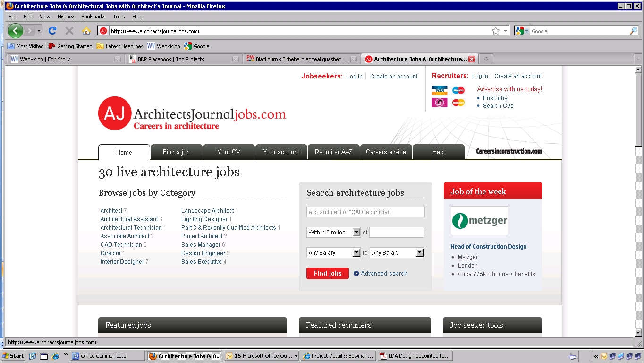Close the Webvision Edit Story tab
Viewport: 644px width, 363px height.
pyautogui.click(x=118, y=59)
